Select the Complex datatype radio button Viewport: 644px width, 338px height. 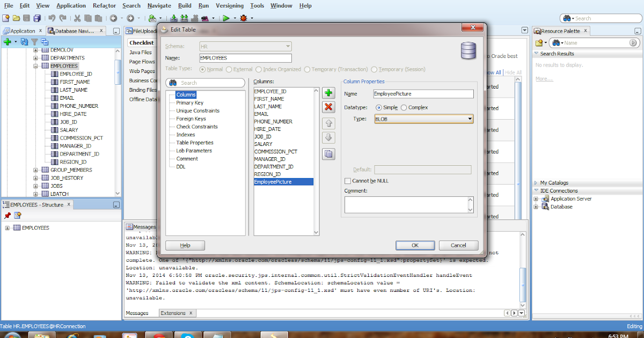pyautogui.click(x=404, y=107)
